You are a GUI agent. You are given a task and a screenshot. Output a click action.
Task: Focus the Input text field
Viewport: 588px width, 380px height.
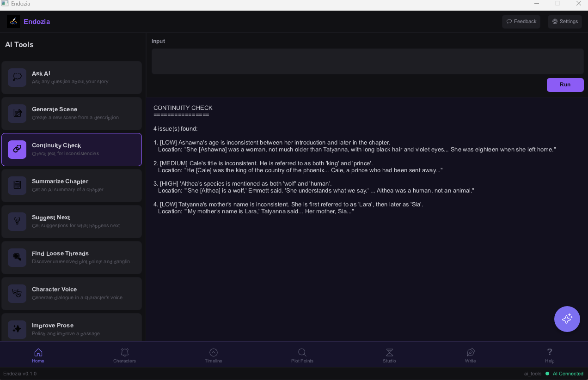click(x=367, y=61)
